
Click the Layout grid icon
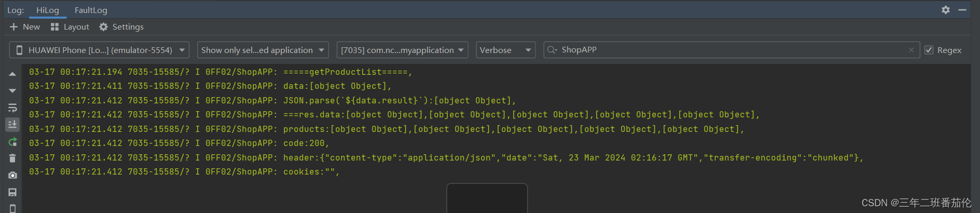click(x=54, y=26)
